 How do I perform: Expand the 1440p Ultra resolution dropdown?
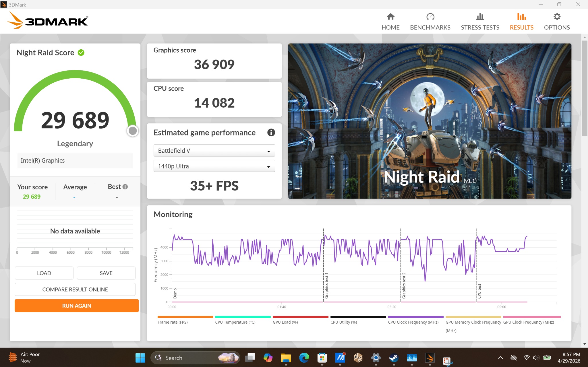[x=214, y=166]
